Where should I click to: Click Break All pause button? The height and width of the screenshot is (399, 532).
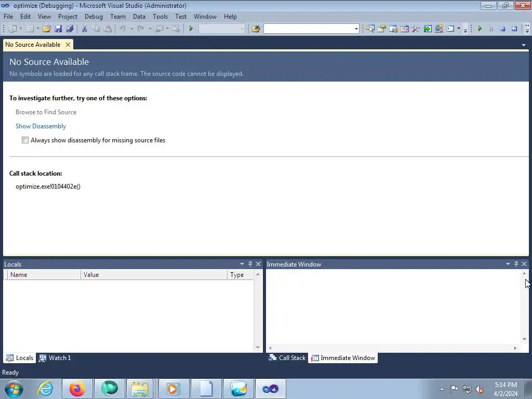[491, 29]
